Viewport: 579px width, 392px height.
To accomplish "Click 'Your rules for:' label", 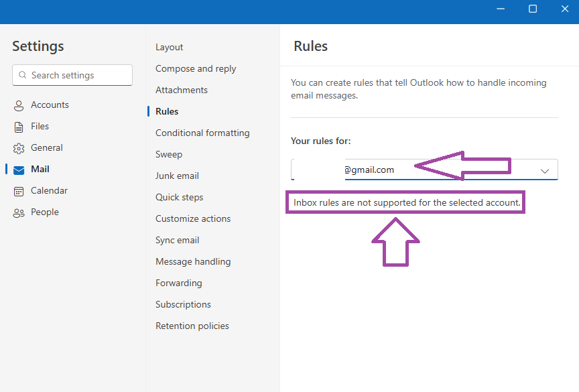I will [x=320, y=141].
